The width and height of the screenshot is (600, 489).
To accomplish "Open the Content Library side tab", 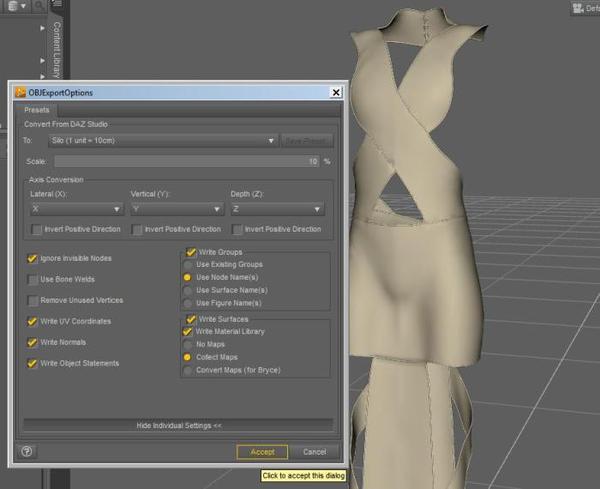I will (x=57, y=48).
